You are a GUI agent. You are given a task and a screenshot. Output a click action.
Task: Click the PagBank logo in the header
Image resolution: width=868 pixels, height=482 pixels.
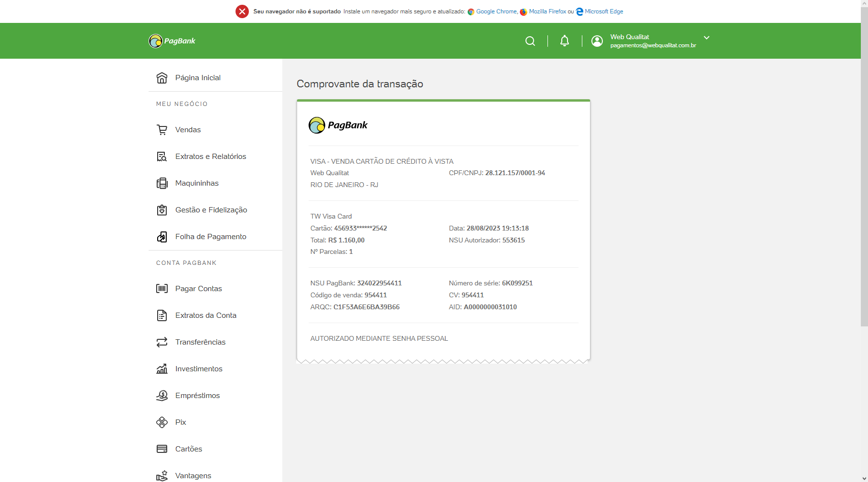click(x=172, y=41)
